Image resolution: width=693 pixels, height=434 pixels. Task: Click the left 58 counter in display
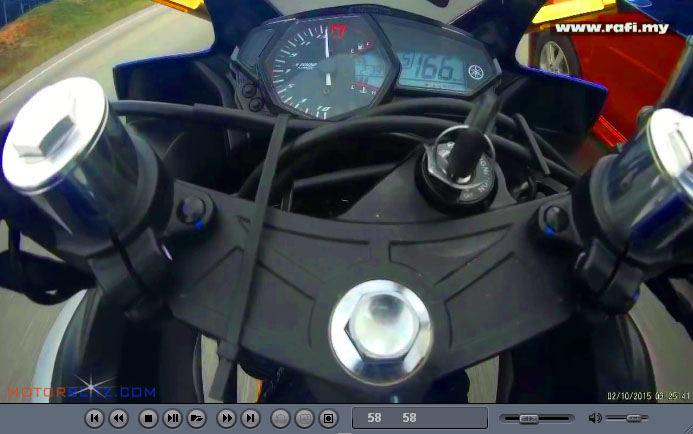pos(374,418)
